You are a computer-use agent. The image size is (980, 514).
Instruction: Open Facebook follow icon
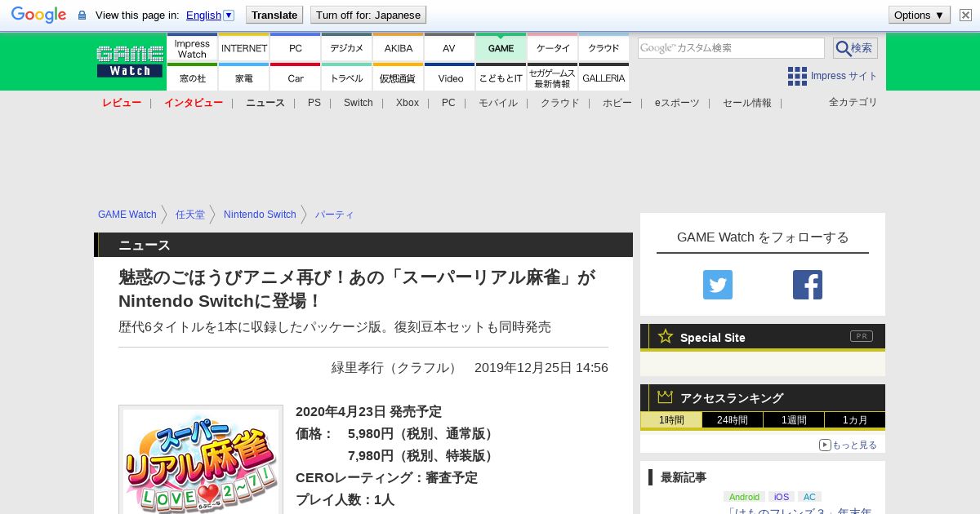click(x=808, y=285)
